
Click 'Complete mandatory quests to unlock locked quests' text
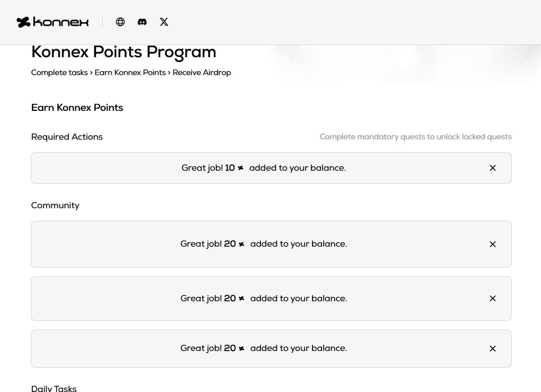click(416, 137)
